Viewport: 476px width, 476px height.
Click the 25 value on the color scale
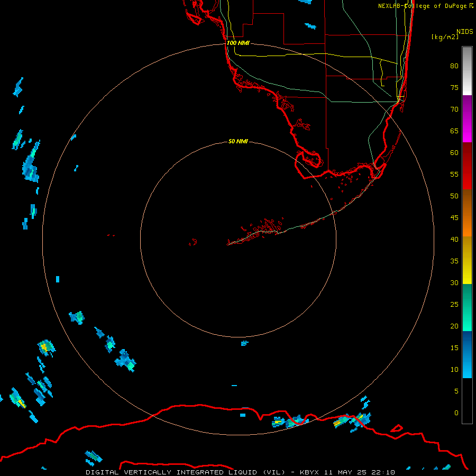pos(454,305)
